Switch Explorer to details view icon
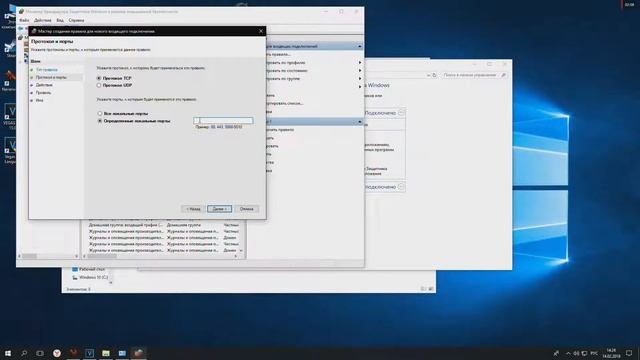The image size is (640, 360). pos(423,289)
